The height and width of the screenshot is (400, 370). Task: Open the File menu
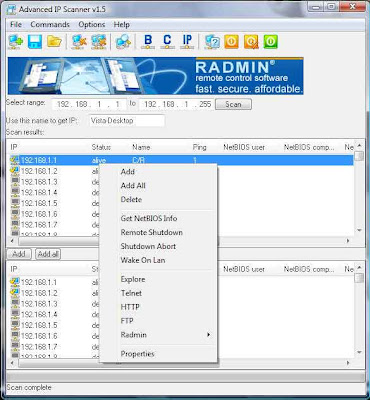[x=16, y=25]
